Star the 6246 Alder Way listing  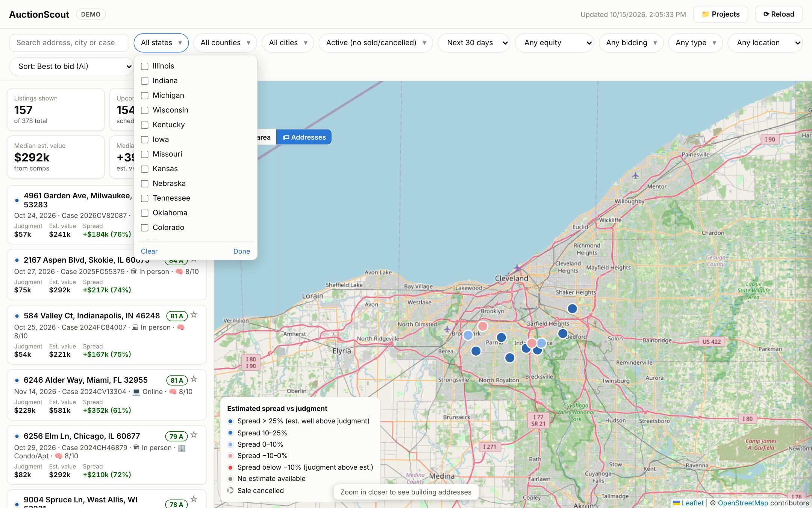pyautogui.click(x=194, y=379)
